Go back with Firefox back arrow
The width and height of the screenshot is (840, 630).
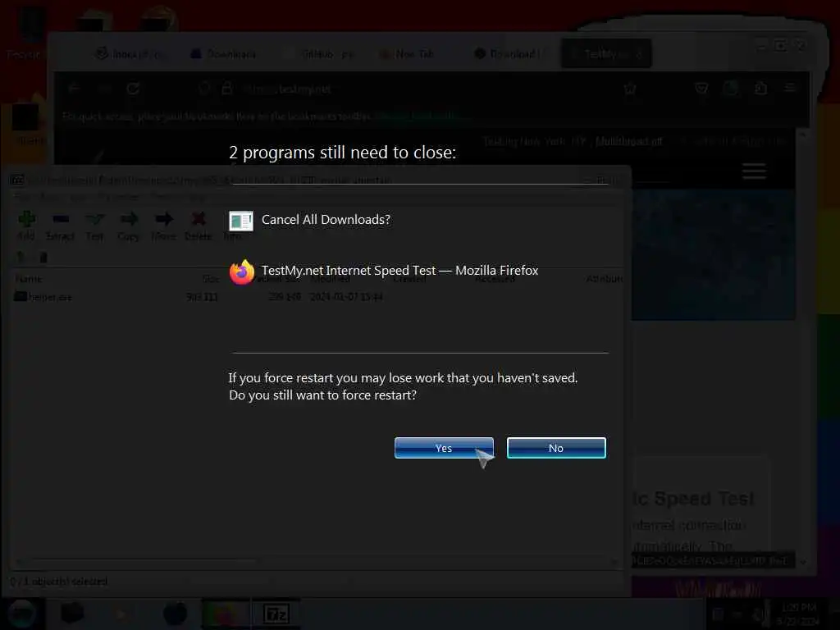[x=75, y=89]
